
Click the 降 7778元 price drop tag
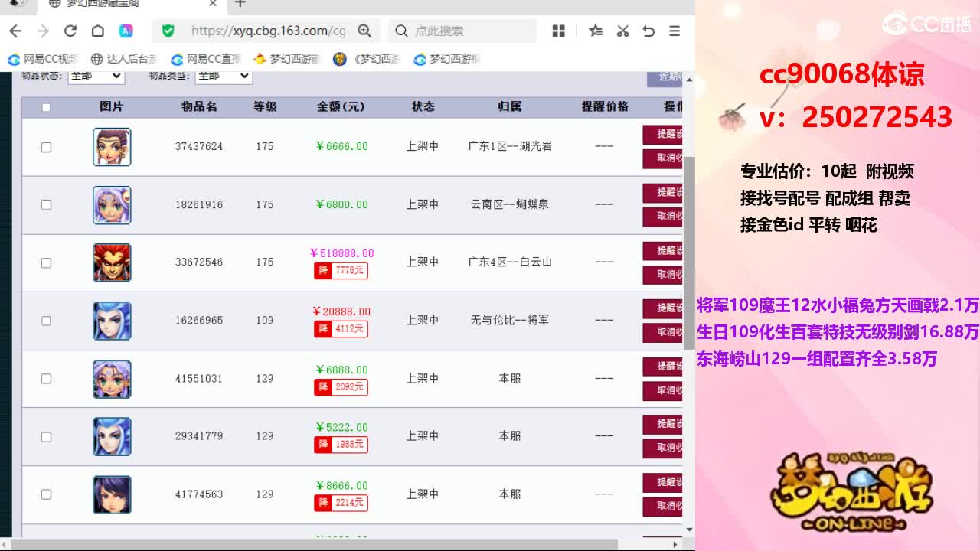coord(341,270)
